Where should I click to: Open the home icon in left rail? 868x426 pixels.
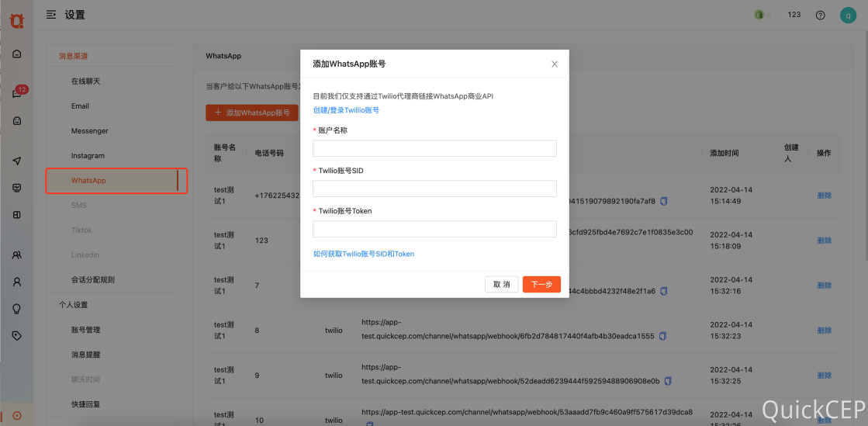point(17,54)
